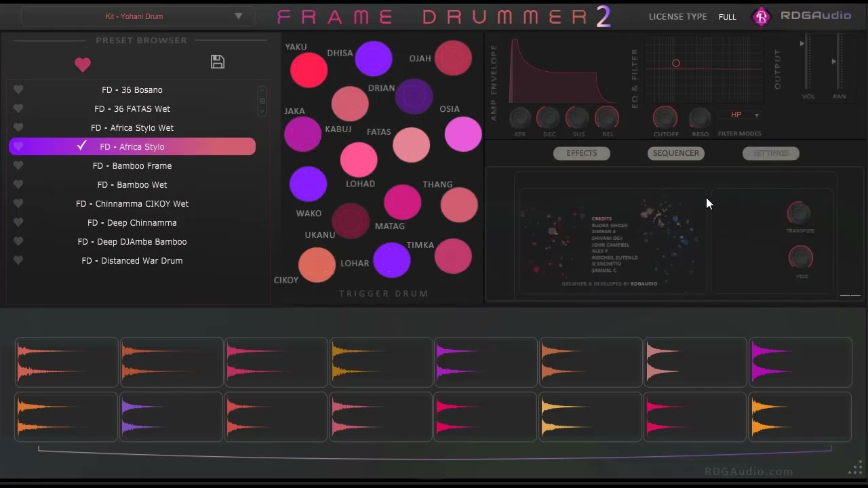The height and width of the screenshot is (488, 868).
Task: Select preset FD - 36 Bosano
Action: [x=132, y=89]
